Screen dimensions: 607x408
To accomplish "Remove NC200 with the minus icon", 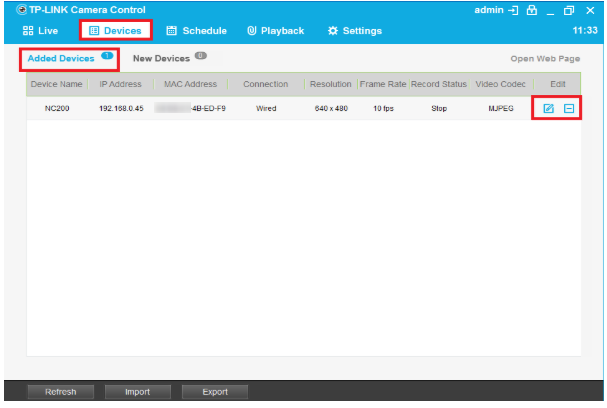I will coord(569,108).
